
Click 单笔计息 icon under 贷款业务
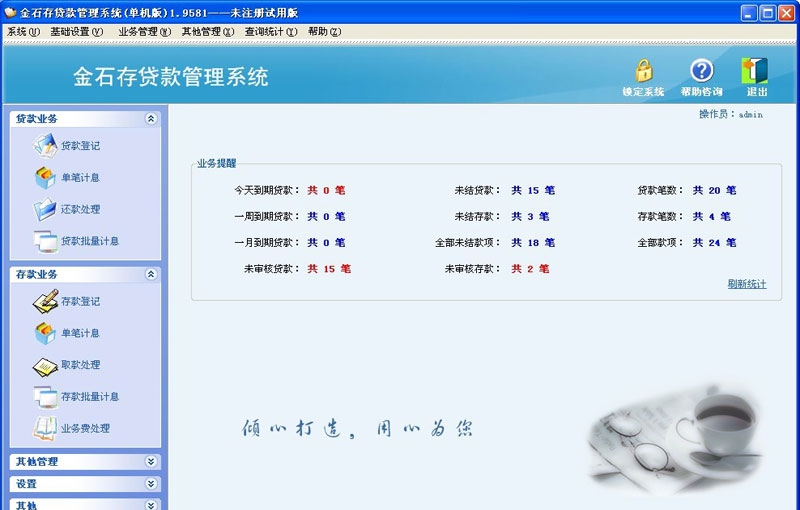[45, 177]
